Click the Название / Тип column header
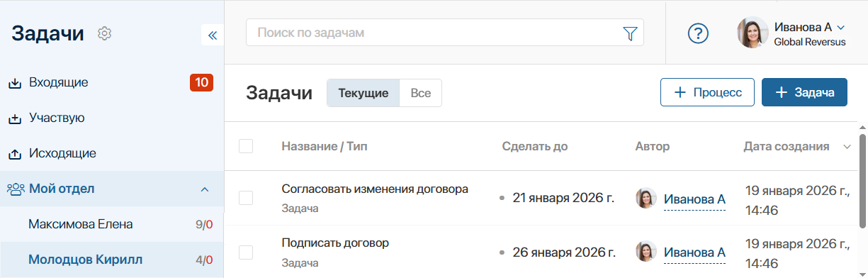Viewport: 868px width, 278px height. coord(325,147)
